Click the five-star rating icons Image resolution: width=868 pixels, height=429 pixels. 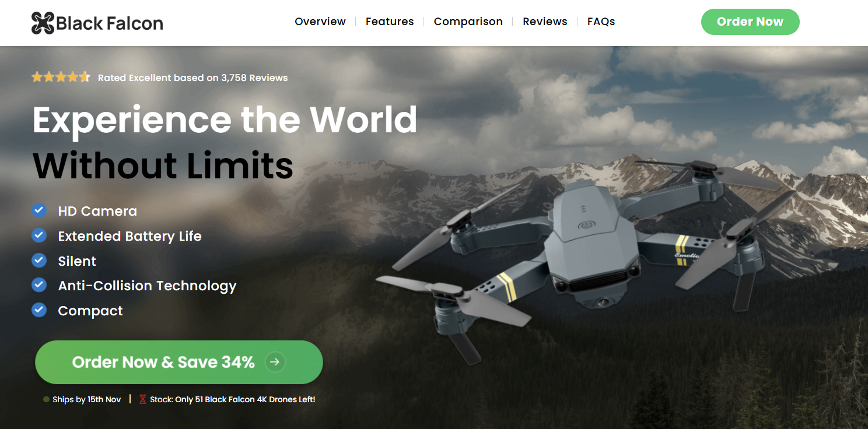(61, 77)
